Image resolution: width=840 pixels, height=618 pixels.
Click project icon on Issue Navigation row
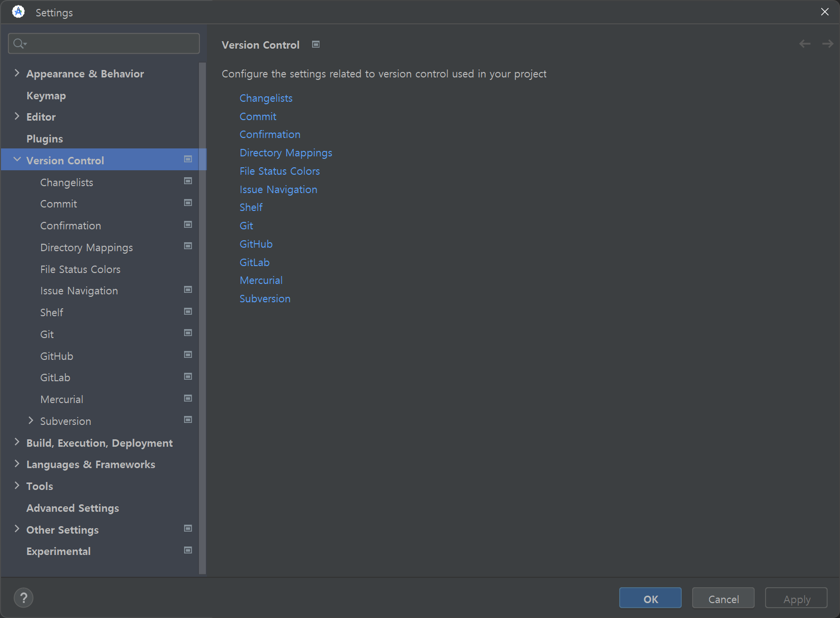click(x=188, y=290)
